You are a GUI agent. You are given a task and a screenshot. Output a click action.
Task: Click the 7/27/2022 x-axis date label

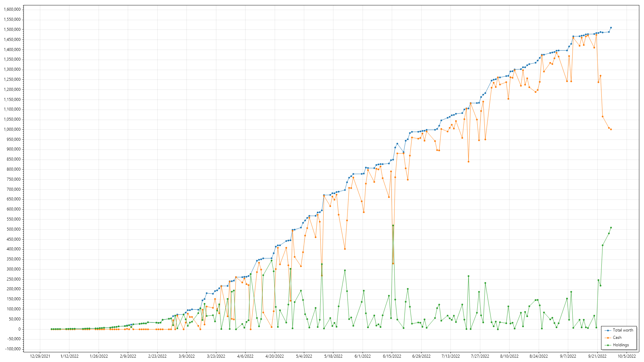[480, 356]
